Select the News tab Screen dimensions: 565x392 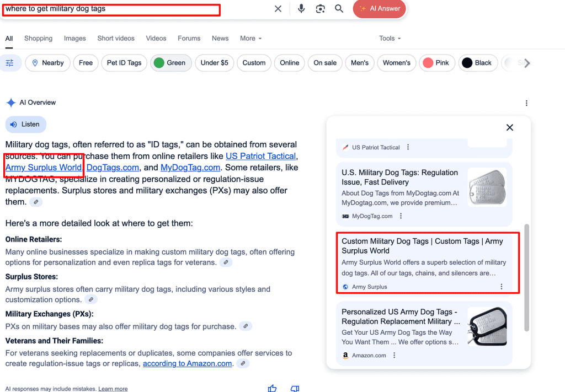(220, 38)
